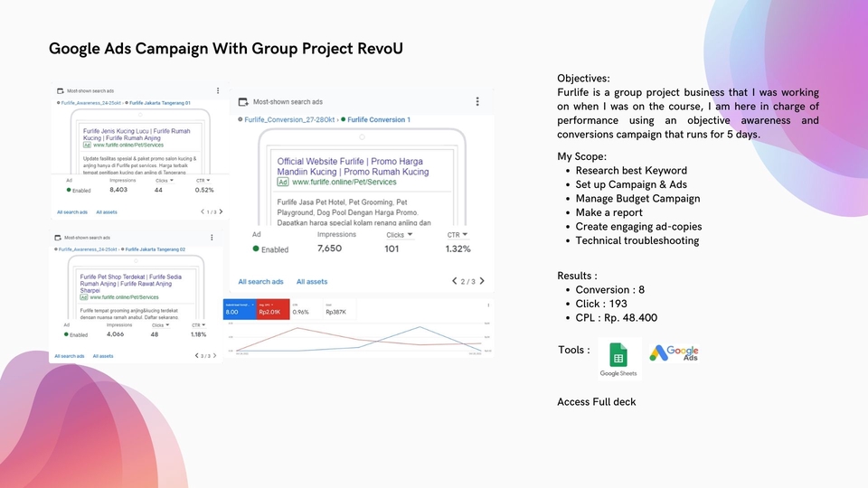Click the 101 clicks value
This screenshot has width=868, height=488.
pos(392,249)
